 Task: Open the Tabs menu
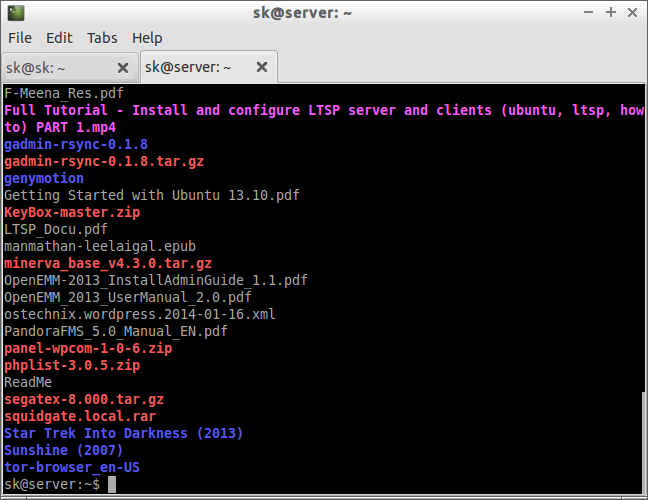click(102, 38)
